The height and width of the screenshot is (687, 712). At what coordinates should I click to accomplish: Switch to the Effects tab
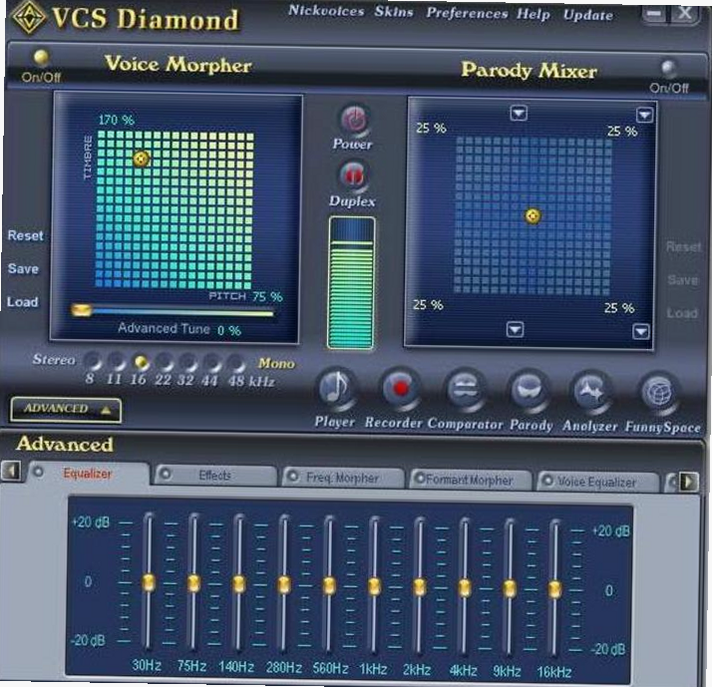216,475
